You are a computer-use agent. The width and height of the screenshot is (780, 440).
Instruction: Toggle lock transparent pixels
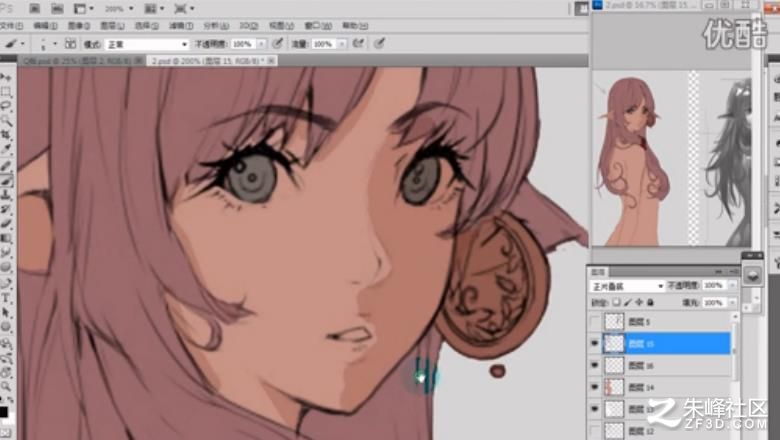[616, 302]
